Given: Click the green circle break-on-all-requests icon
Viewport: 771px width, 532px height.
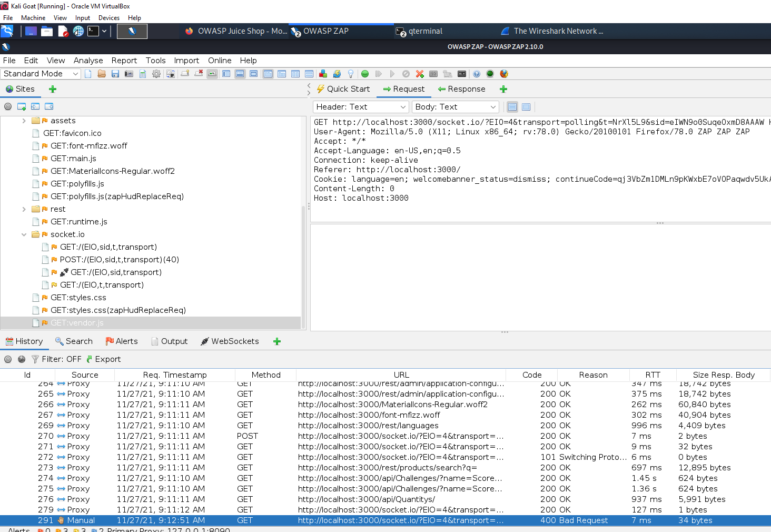Looking at the screenshot, I should [365, 74].
